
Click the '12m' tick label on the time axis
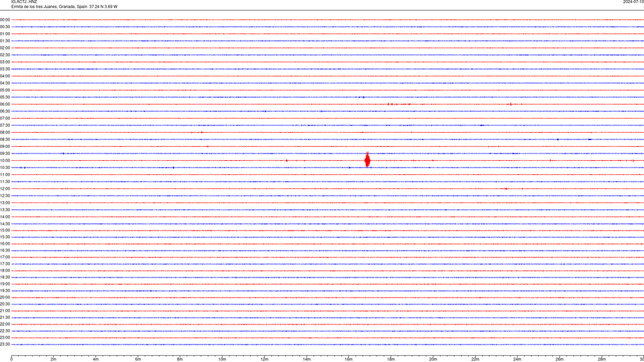coord(264,359)
